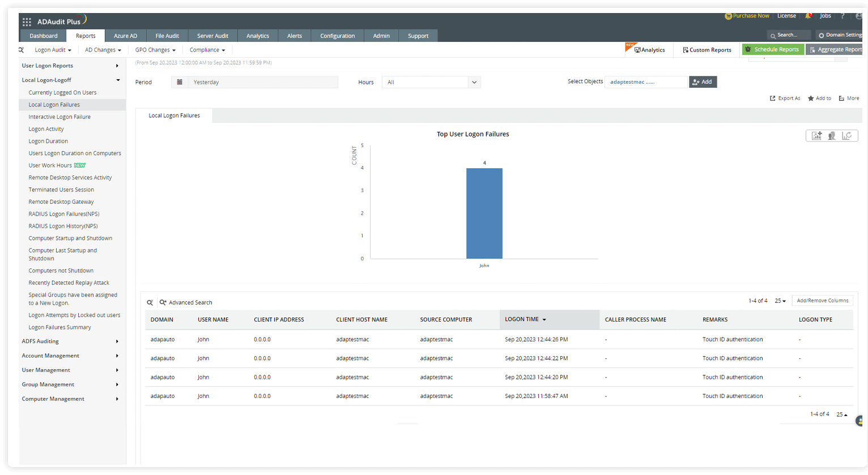Open the apps grid launcher icon

pyautogui.click(x=27, y=22)
